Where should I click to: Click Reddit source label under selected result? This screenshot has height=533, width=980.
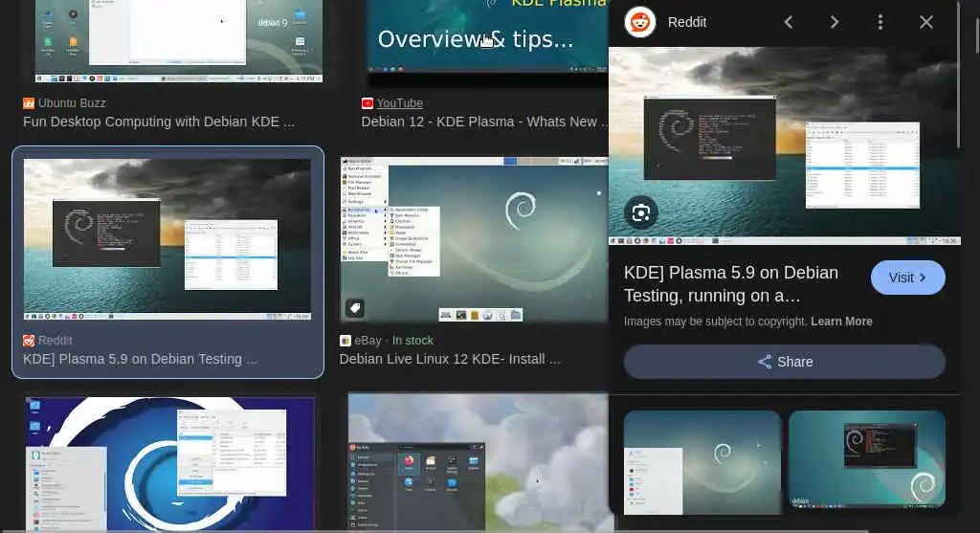pyautogui.click(x=55, y=341)
